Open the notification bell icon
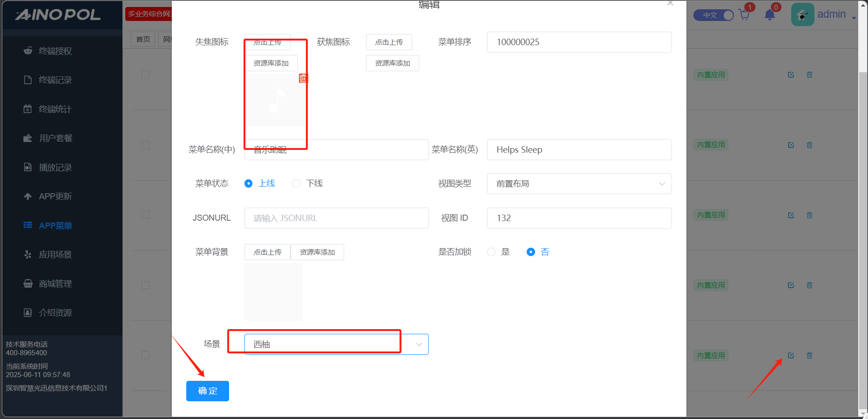This screenshot has height=419, width=868. click(x=770, y=15)
